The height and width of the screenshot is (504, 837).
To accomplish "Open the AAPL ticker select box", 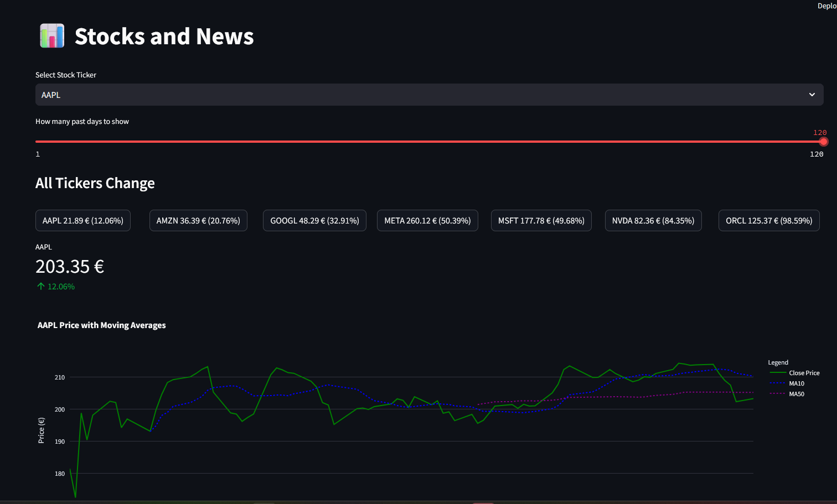I will [429, 95].
